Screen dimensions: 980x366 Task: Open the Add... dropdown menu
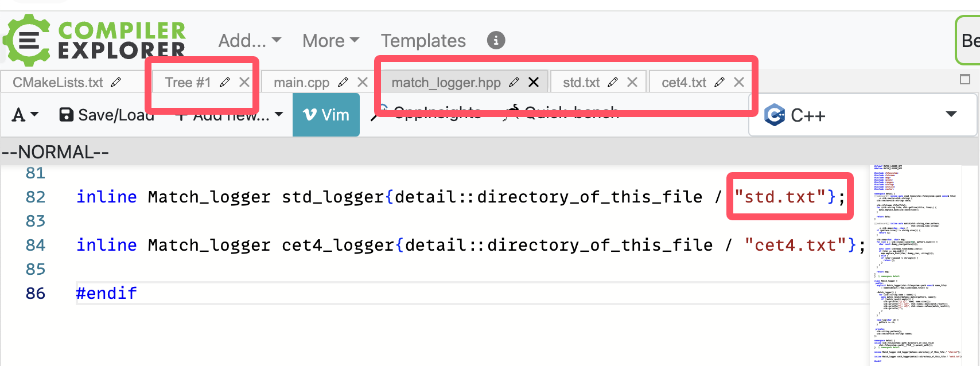[x=250, y=41]
